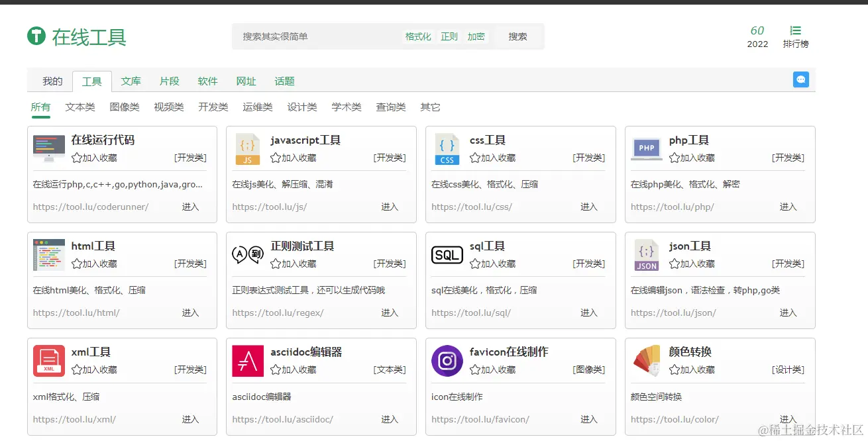Image resolution: width=868 pixels, height=441 pixels.
Task: Click the asciidoc编辑器 red icon
Action: tap(248, 361)
